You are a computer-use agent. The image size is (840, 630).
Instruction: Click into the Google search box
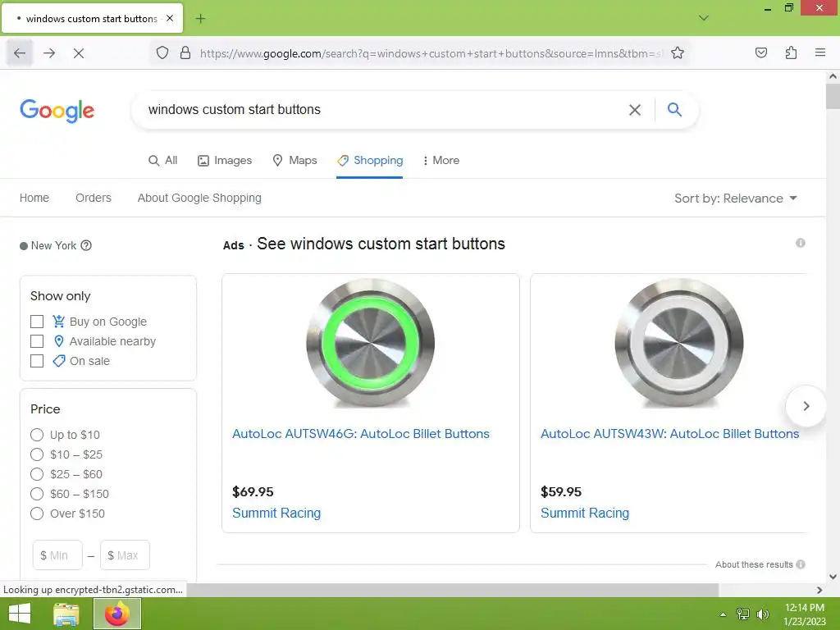381,110
